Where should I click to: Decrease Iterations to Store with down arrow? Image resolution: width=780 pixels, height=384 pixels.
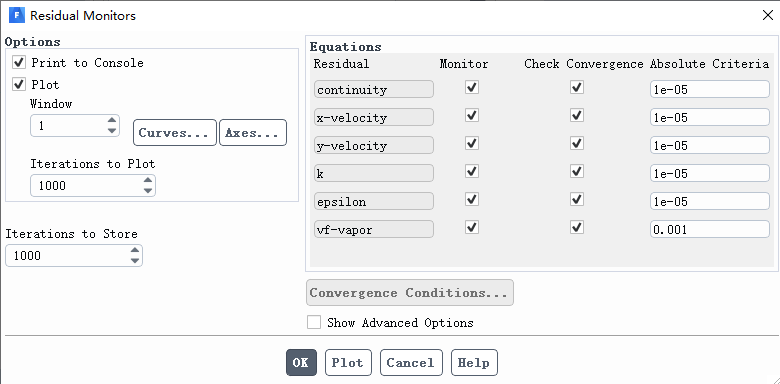[135, 261]
